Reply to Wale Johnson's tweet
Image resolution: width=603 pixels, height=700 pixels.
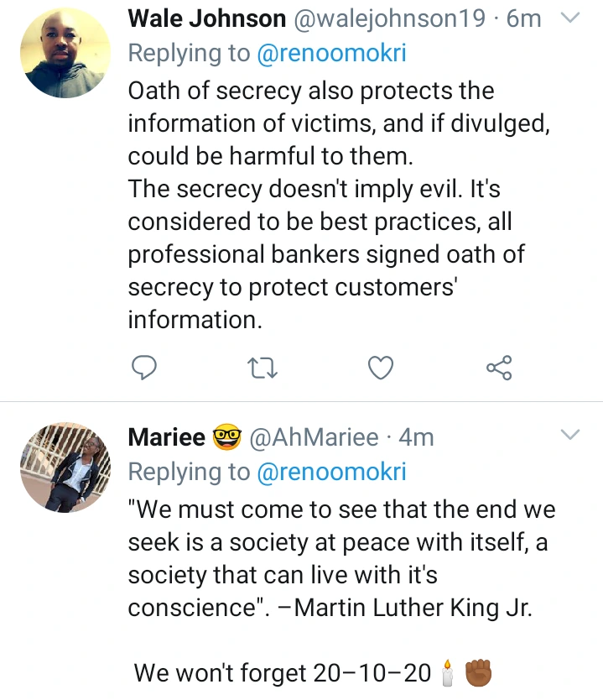coord(145,368)
